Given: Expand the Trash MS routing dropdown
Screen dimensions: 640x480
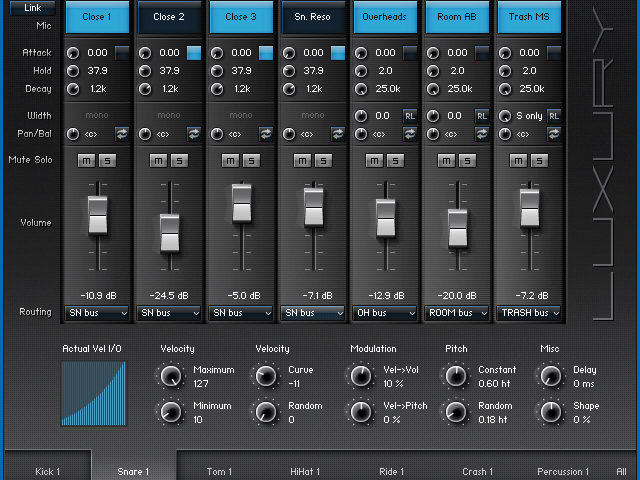Looking at the screenshot, I should point(529,313).
